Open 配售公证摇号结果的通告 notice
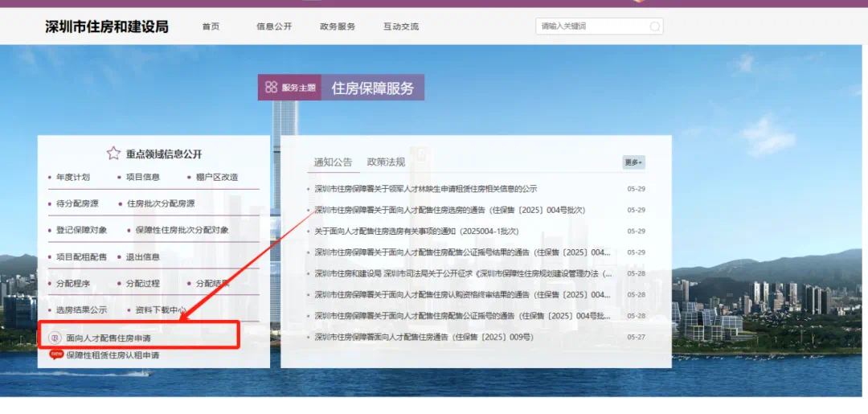 click(x=463, y=252)
